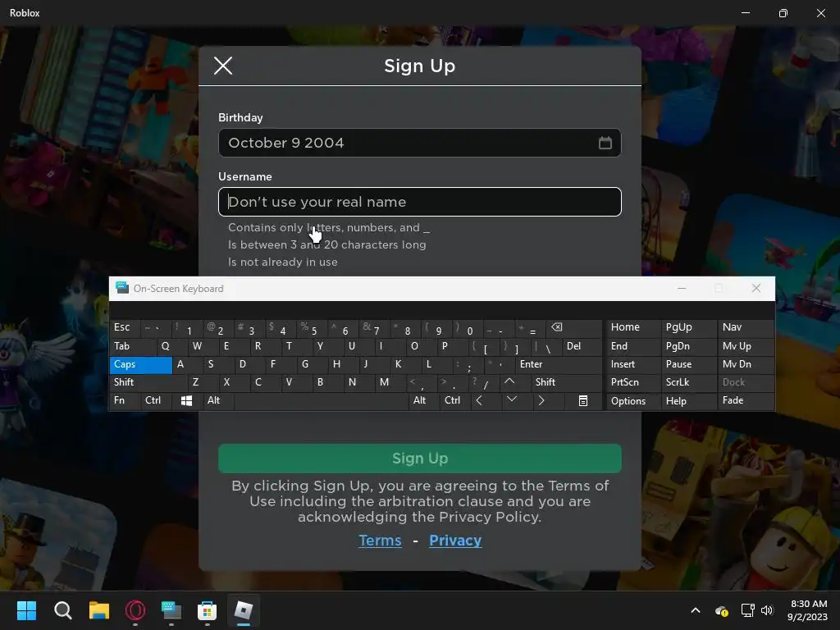Click the spacebar on On-Screen Keyboard
The width and height of the screenshot is (840, 630).
(x=321, y=400)
